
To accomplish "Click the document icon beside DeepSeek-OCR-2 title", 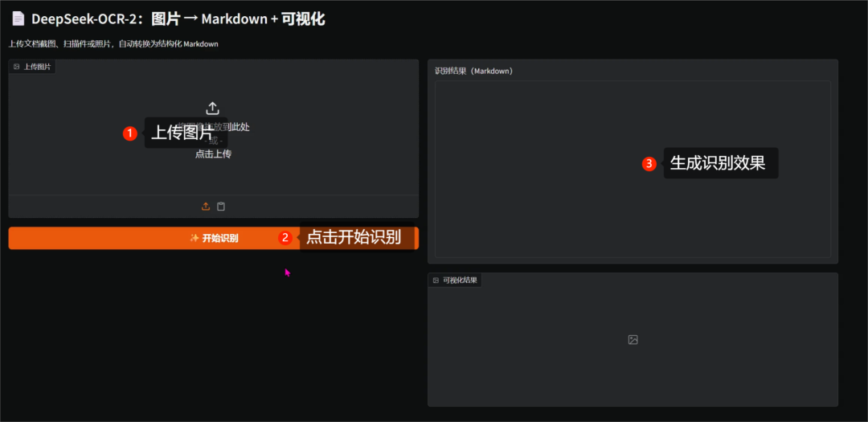I will 18,18.
